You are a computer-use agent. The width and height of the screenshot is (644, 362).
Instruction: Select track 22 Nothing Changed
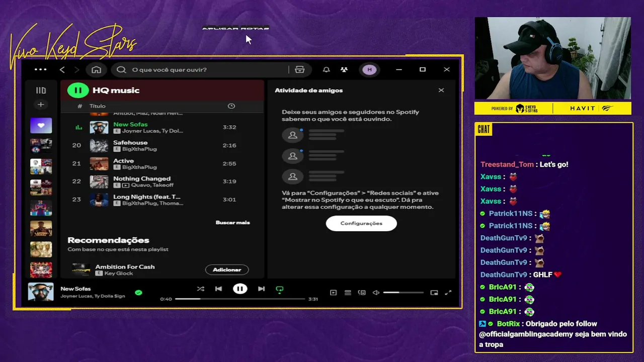coord(162,182)
